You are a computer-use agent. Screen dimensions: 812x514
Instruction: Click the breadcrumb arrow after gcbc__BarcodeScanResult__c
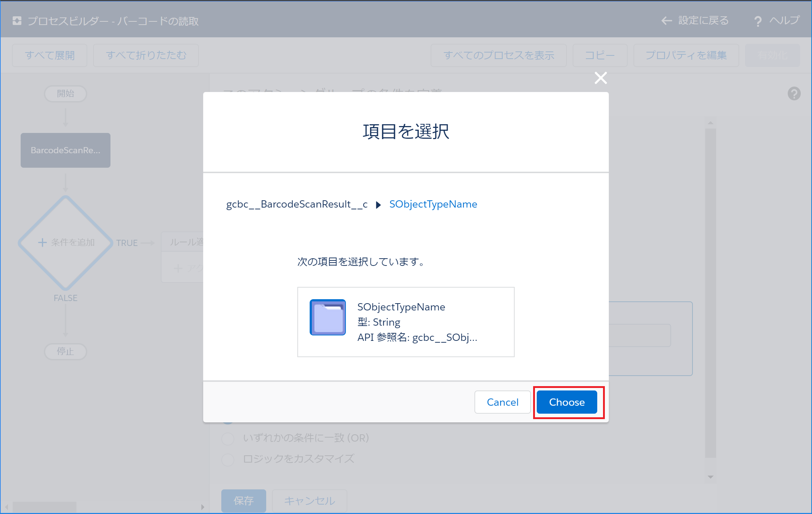point(378,205)
